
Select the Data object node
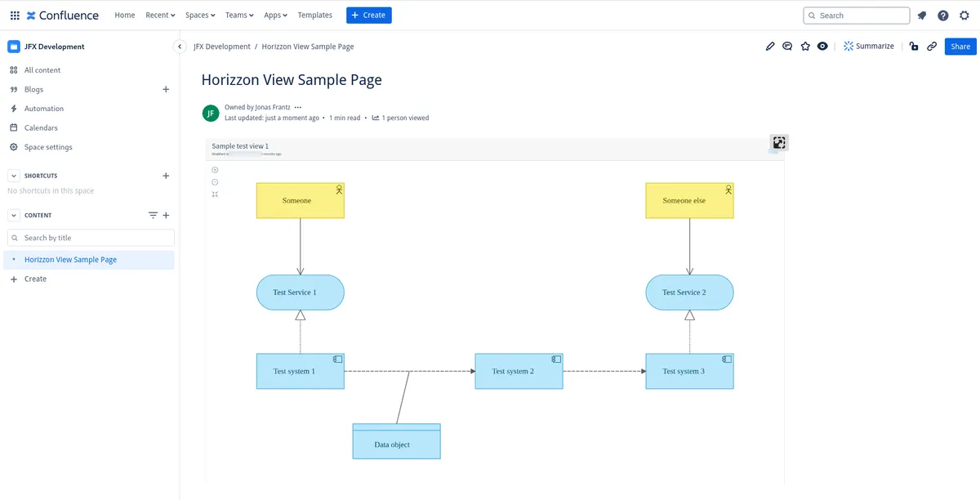(x=397, y=441)
